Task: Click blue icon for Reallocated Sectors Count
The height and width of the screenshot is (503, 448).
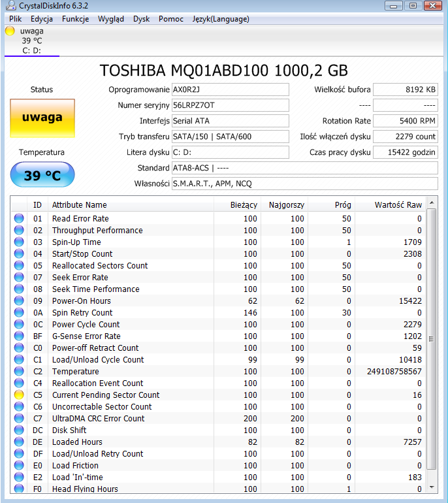Action: pyautogui.click(x=19, y=265)
